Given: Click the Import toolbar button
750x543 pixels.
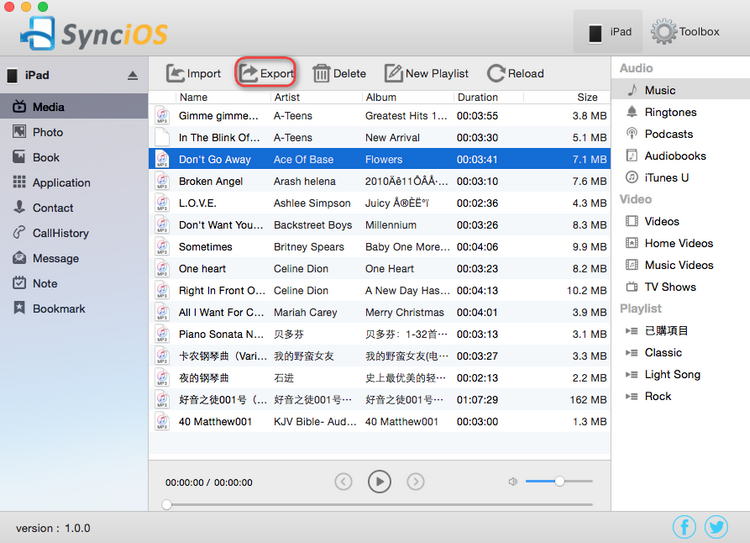Looking at the screenshot, I should pos(193,74).
